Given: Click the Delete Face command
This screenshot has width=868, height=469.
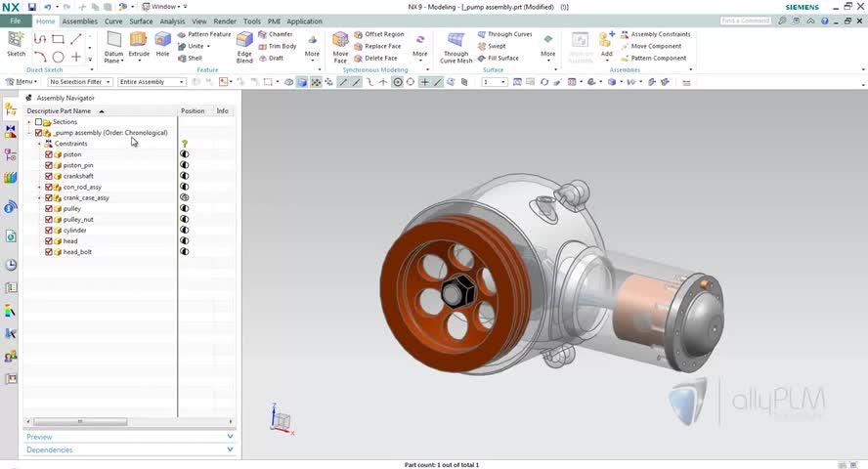Looking at the screenshot, I should click(x=375, y=58).
